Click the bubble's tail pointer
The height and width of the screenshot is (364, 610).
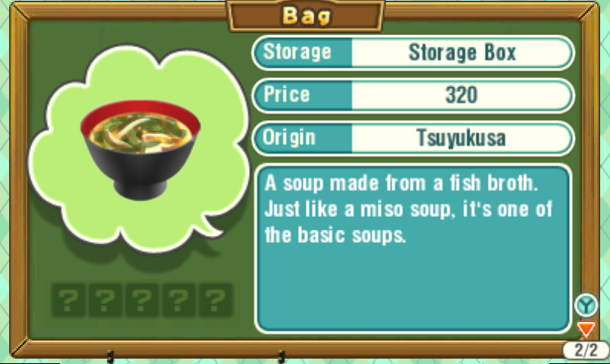(212, 227)
